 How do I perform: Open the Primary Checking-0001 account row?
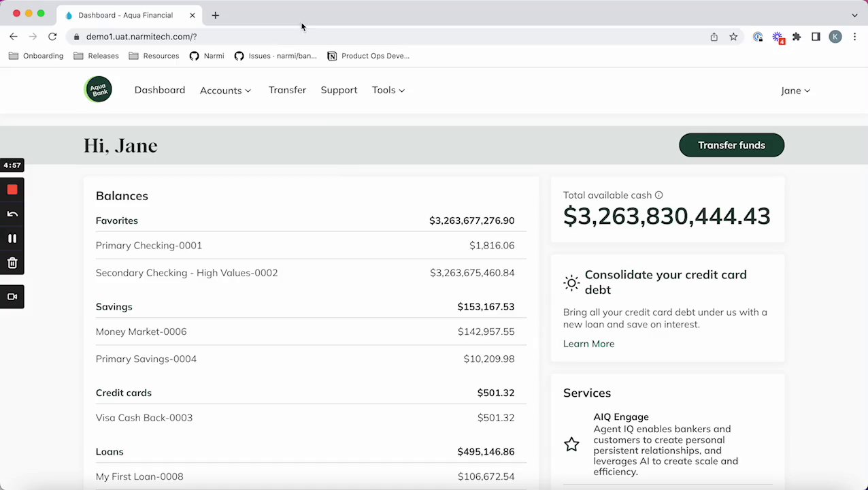click(x=149, y=246)
